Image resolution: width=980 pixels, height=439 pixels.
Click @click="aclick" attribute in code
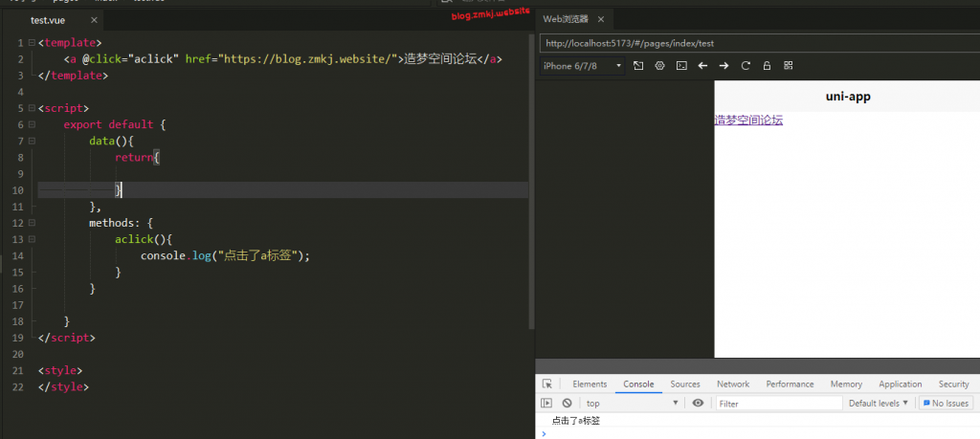click(x=131, y=59)
